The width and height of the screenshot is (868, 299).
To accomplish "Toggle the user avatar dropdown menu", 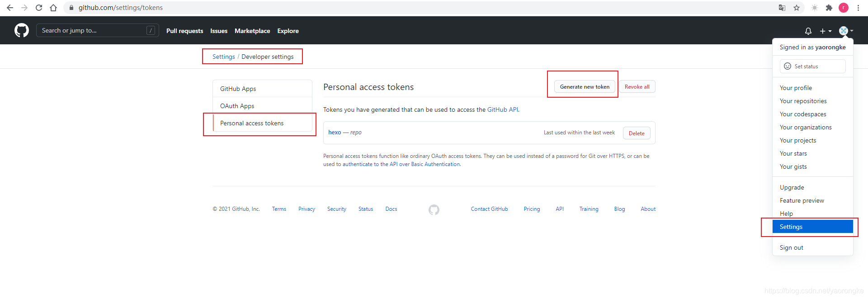I will click(845, 31).
